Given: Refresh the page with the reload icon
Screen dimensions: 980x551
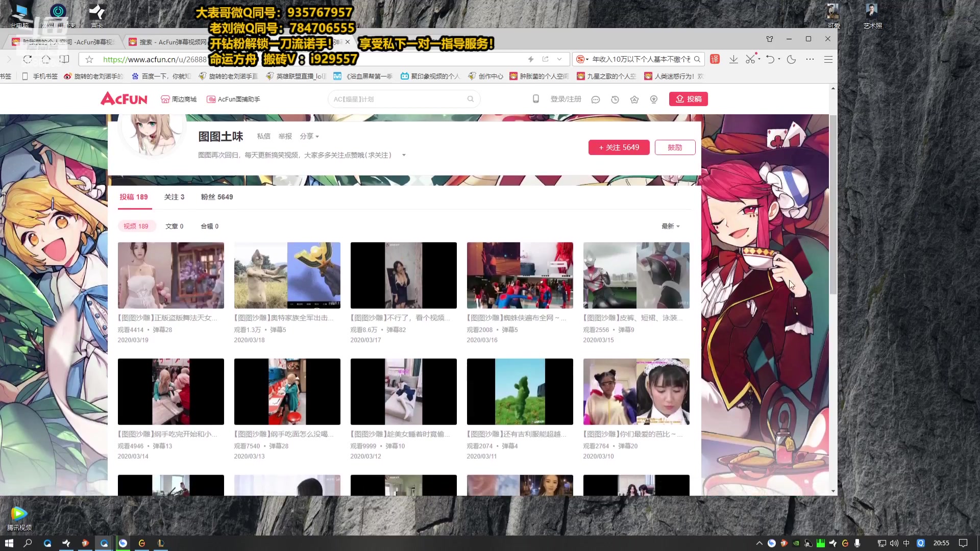Looking at the screenshot, I should (28, 59).
